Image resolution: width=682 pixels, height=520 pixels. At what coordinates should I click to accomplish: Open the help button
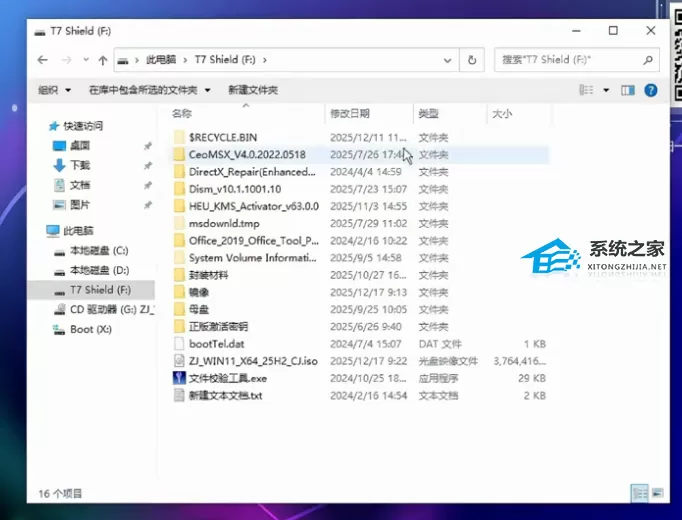pos(651,90)
